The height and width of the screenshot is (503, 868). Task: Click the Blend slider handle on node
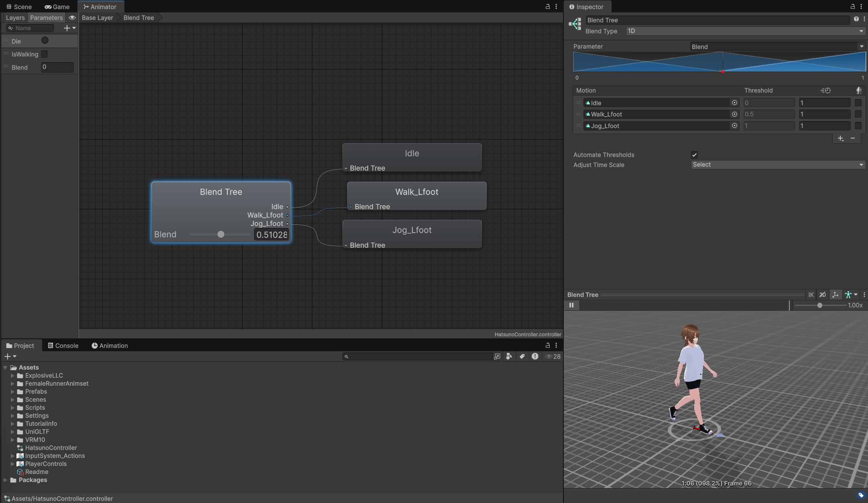(x=221, y=234)
